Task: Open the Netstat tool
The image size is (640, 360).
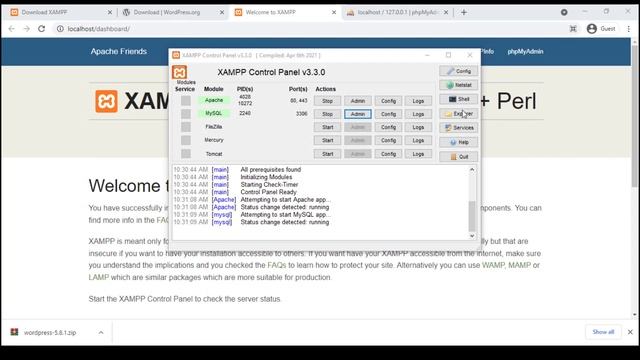Action: point(458,85)
